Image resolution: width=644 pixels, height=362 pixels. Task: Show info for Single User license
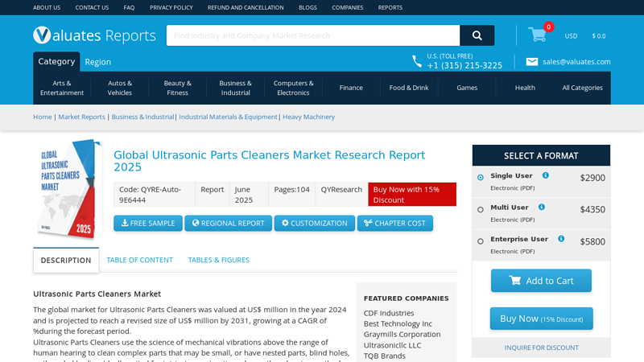[546, 175]
